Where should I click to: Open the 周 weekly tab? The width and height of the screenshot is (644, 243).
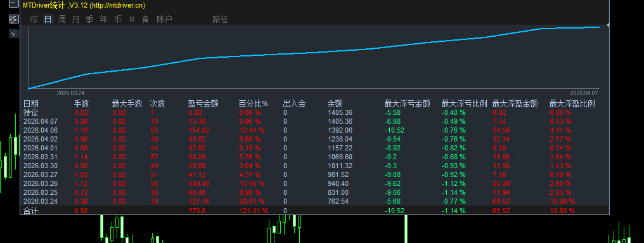click(62, 19)
